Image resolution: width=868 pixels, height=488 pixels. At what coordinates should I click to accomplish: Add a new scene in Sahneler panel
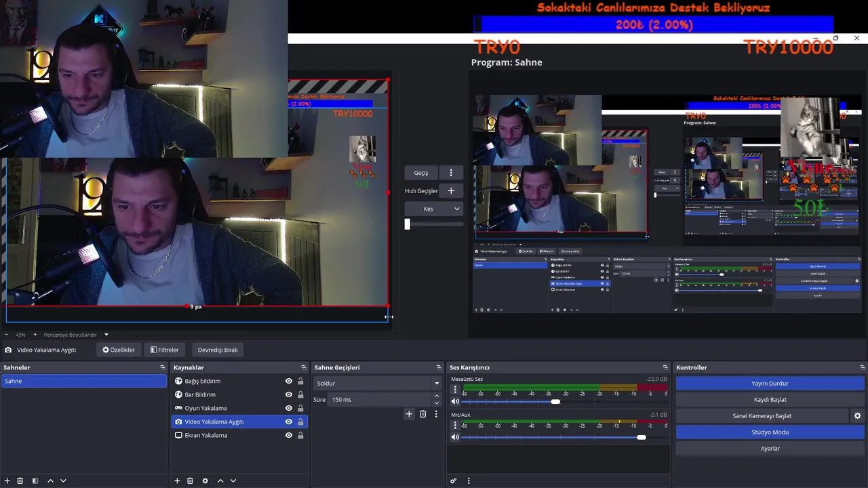(6, 481)
